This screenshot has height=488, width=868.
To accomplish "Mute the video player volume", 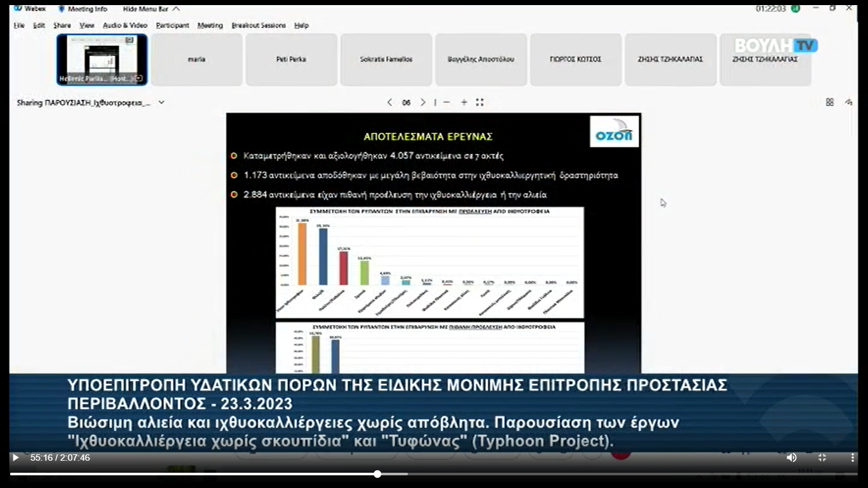I will click(x=791, y=457).
